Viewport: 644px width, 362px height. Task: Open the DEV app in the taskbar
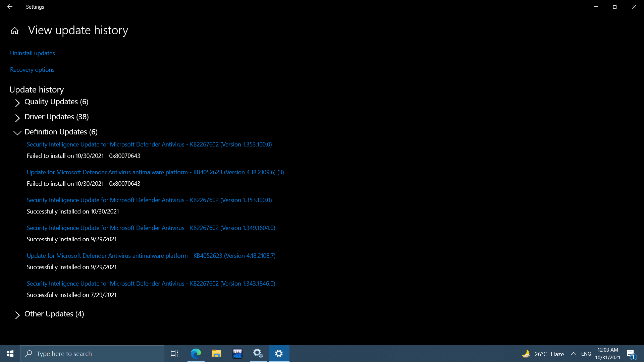pyautogui.click(x=237, y=354)
